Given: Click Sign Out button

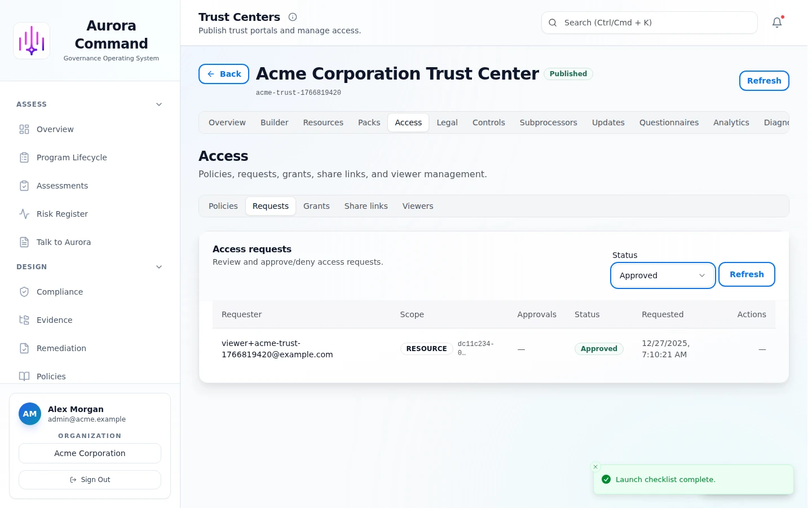Looking at the screenshot, I should click(x=90, y=480).
